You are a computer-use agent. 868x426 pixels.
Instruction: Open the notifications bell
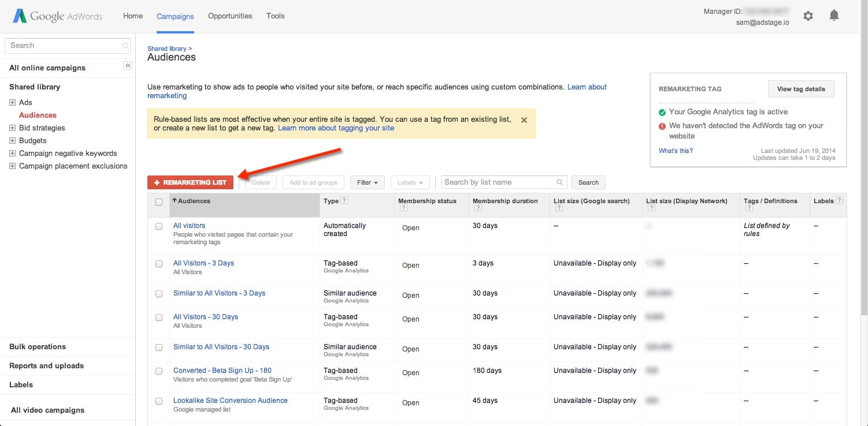(834, 16)
